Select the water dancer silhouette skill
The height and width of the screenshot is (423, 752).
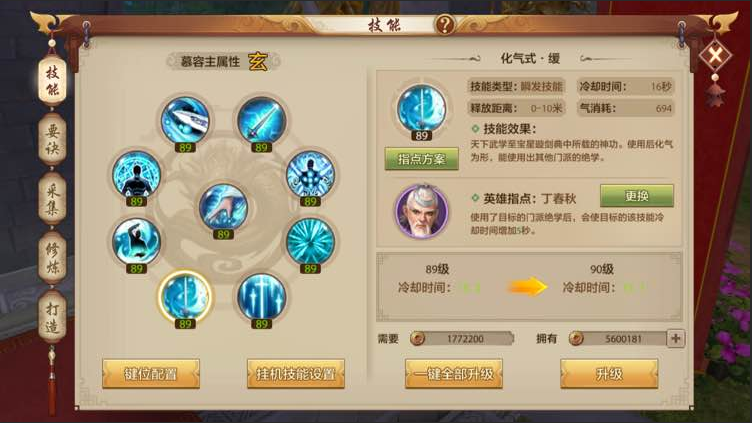coord(137,241)
